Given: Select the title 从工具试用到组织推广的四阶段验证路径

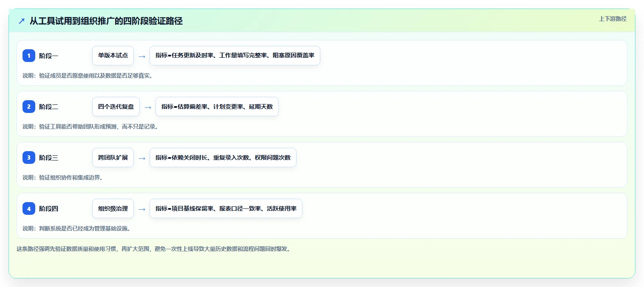Looking at the screenshot, I should pos(106,21).
